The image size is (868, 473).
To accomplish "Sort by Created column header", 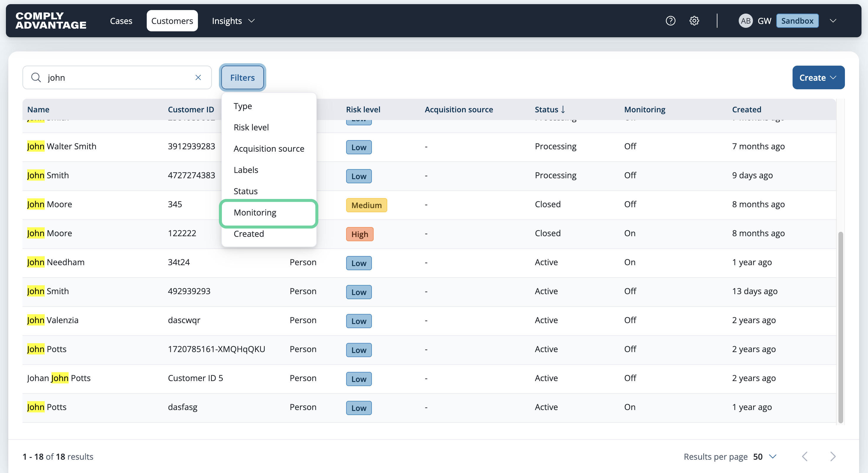I will tap(746, 109).
